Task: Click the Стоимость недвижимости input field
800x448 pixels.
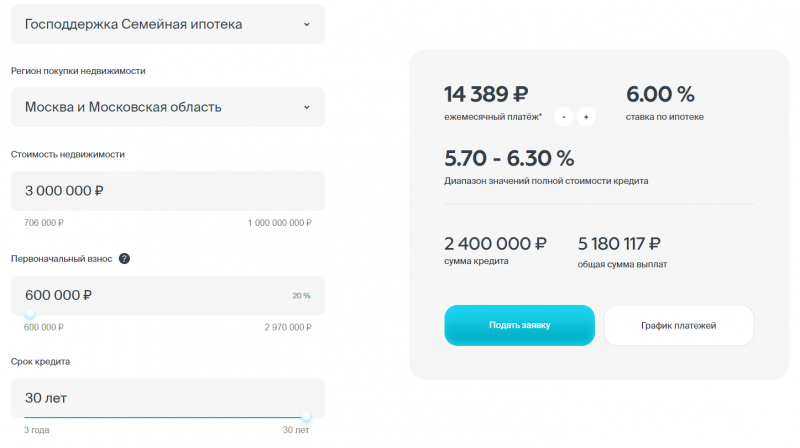Action: pyautogui.click(x=167, y=190)
